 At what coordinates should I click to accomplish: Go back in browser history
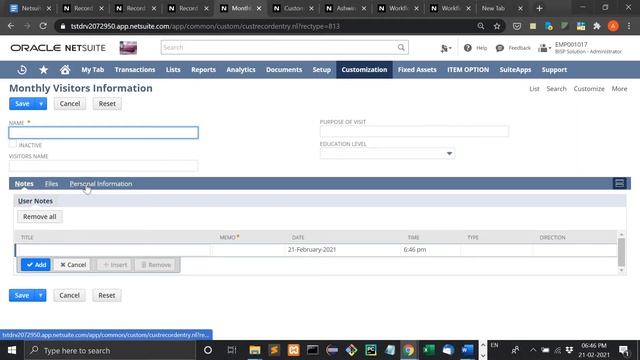[11, 26]
